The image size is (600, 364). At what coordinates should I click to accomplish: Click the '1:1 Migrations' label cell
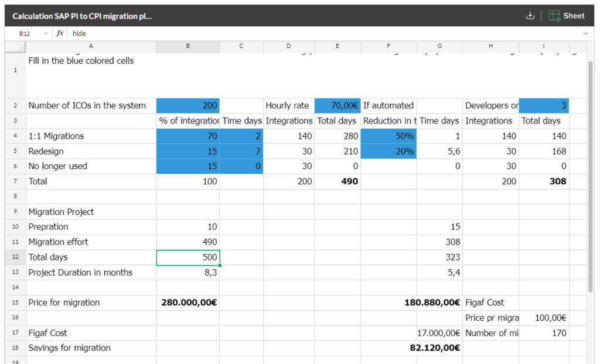91,136
